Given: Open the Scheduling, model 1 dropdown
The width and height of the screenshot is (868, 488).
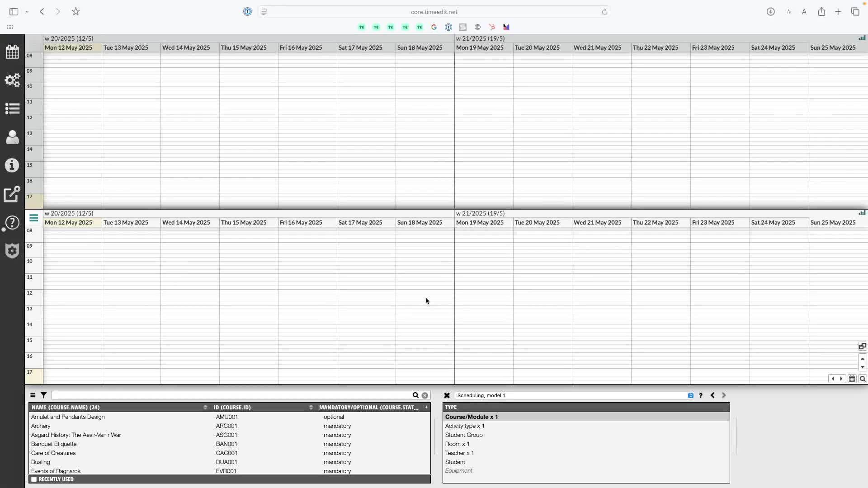Looking at the screenshot, I should (690, 395).
